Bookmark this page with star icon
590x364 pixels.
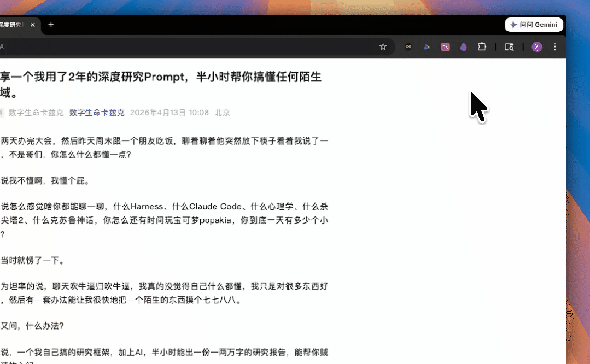383,46
